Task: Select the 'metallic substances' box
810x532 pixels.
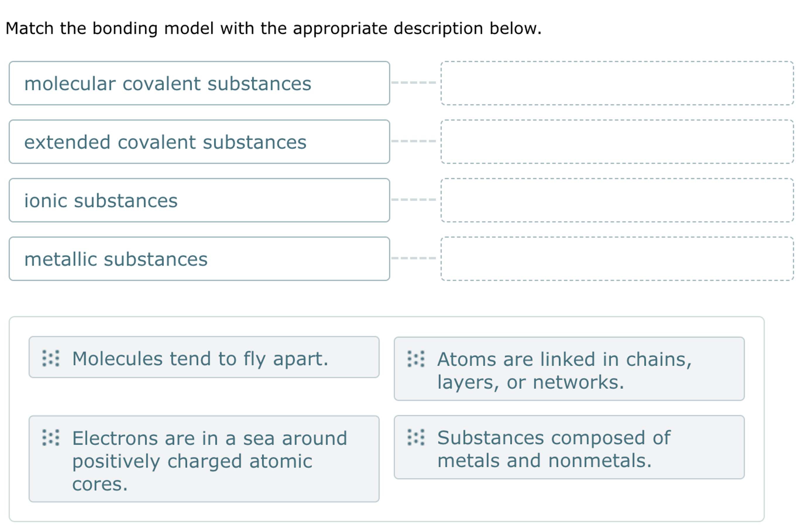Action: 201,259
